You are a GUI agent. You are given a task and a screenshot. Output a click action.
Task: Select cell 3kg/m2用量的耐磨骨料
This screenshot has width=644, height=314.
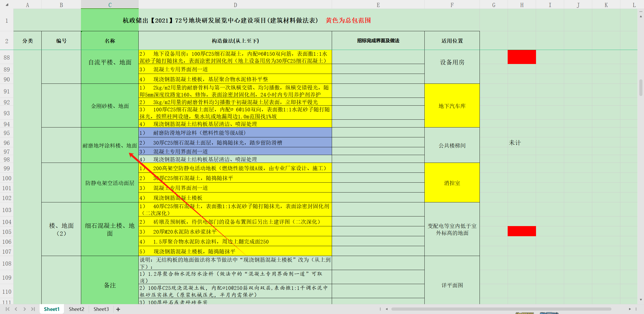click(235, 102)
